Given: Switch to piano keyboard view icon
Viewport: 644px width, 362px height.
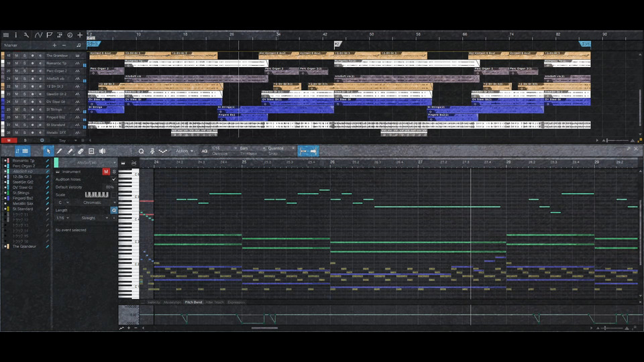Looking at the screenshot, I should 123,163.
